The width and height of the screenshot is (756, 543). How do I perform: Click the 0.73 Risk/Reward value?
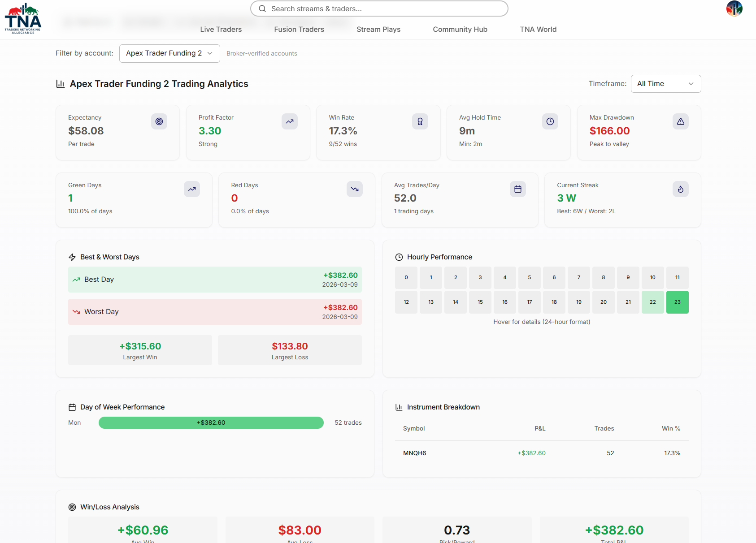[x=457, y=530]
